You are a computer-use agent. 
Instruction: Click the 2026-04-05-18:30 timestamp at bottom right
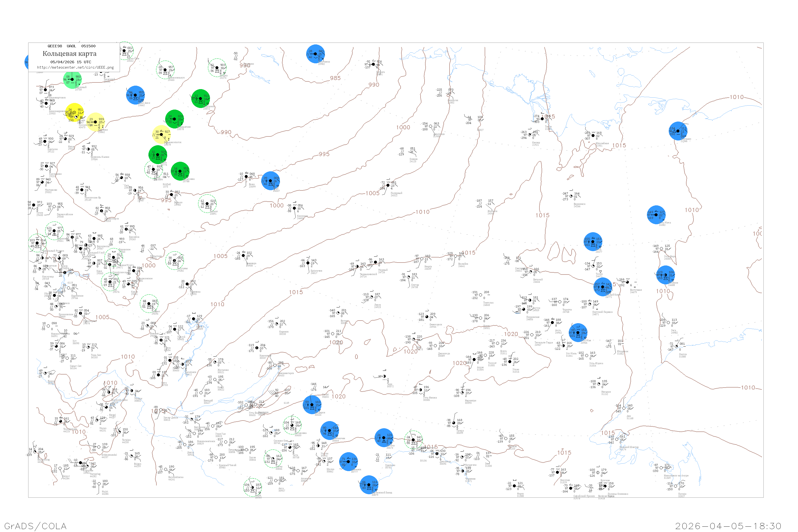point(728,526)
